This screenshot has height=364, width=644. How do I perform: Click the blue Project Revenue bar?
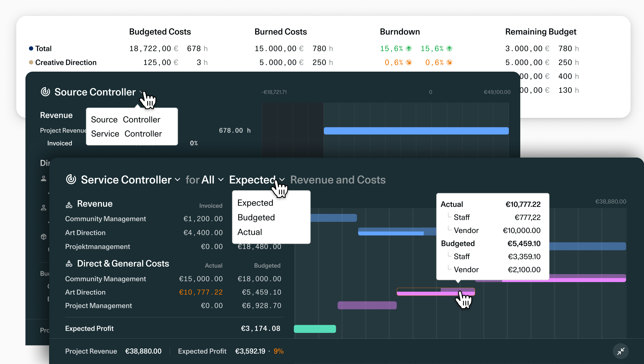coord(416,131)
